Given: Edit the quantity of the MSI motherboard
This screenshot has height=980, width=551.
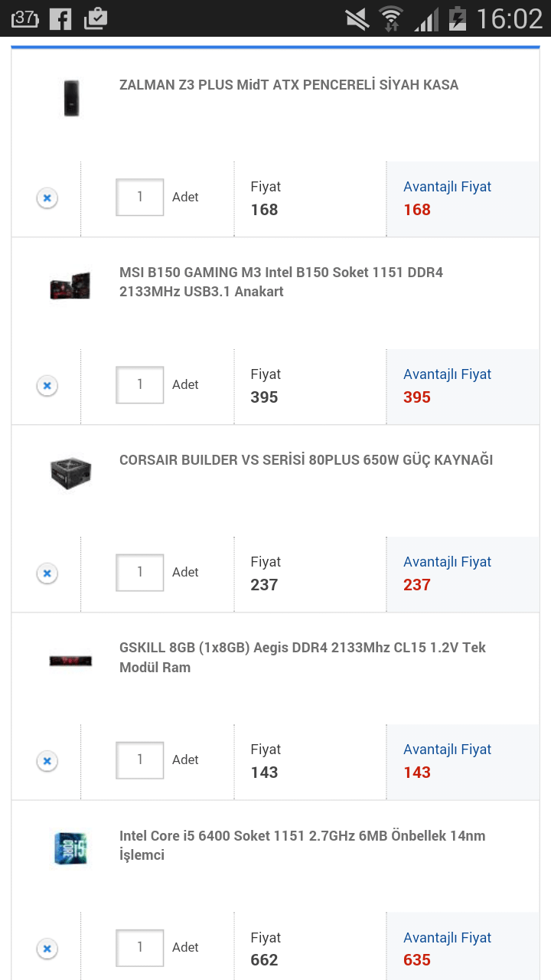Looking at the screenshot, I should (x=139, y=384).
